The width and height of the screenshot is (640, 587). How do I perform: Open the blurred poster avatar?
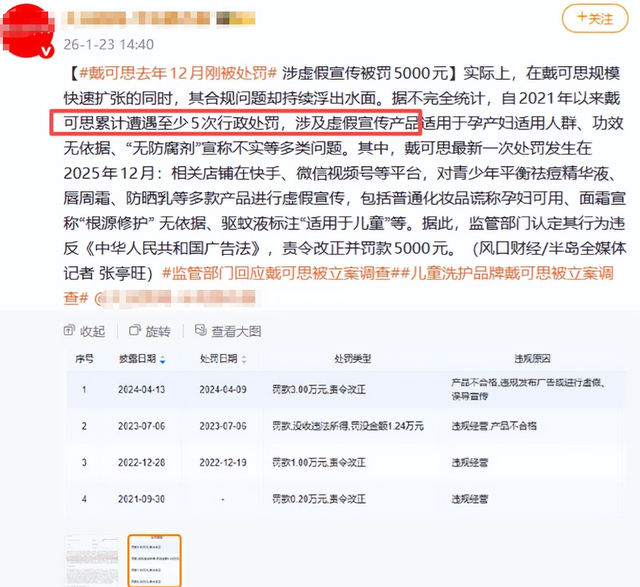[28, 30]
